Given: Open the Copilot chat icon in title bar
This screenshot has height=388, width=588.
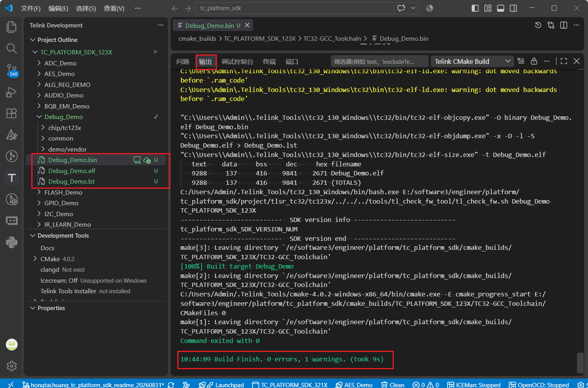Looking at the screenshot, I should [401, 8].
